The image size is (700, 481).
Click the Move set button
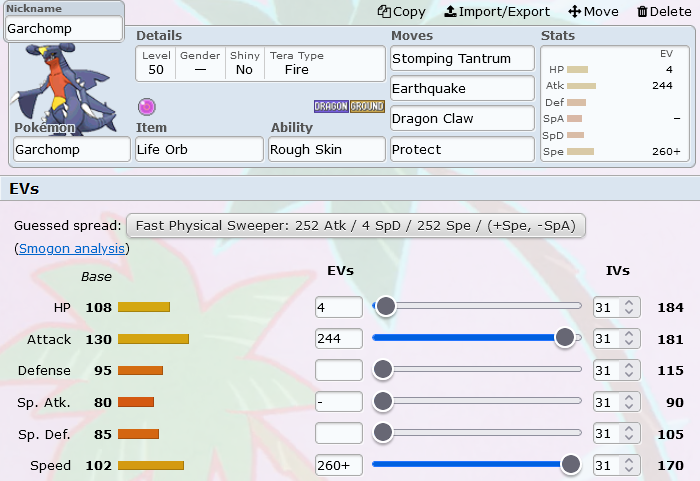593,12
